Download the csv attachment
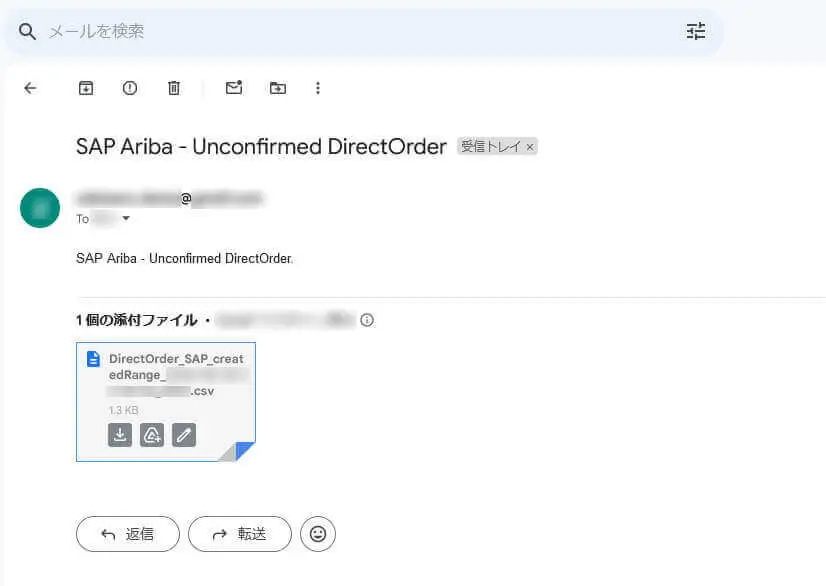The width and height of the screenshot is (826, 586). pyautogui.click(x=120, y=435)
